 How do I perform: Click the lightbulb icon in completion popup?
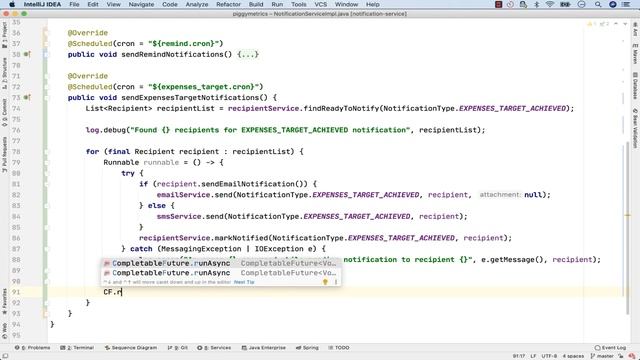point(325,282)
